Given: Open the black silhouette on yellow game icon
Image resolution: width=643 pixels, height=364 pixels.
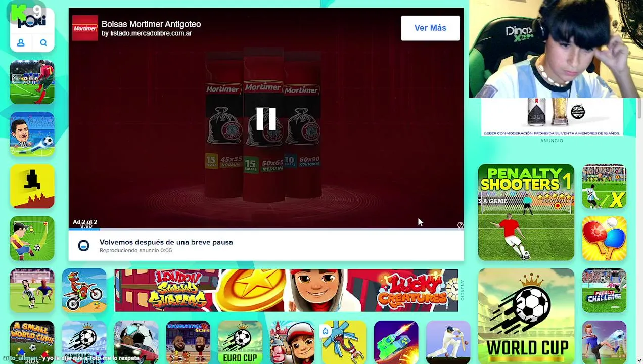Looking at the screenshot, I should (32, 186).
